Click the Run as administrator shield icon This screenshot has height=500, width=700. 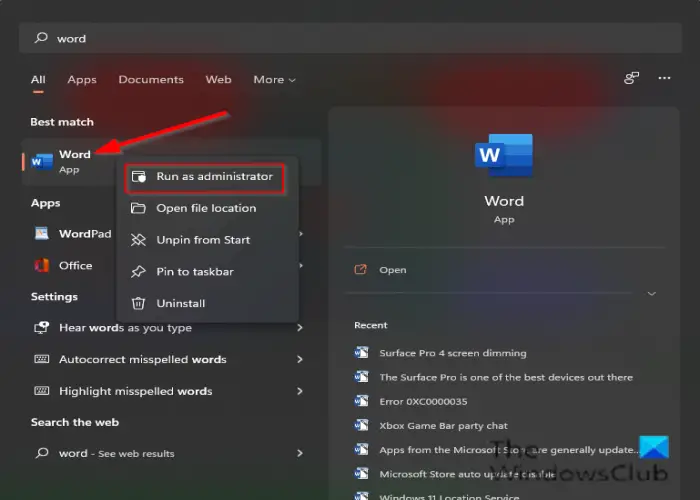point(139,176)
